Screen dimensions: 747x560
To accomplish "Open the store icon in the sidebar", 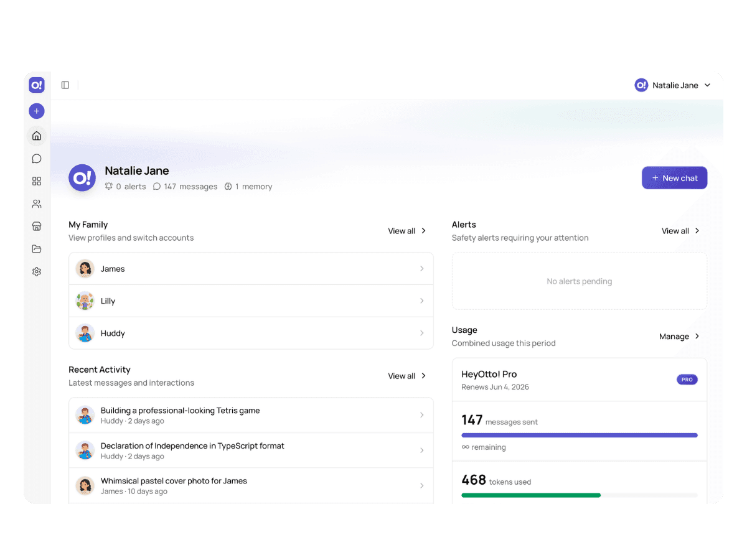I will [x=37, y=226].
